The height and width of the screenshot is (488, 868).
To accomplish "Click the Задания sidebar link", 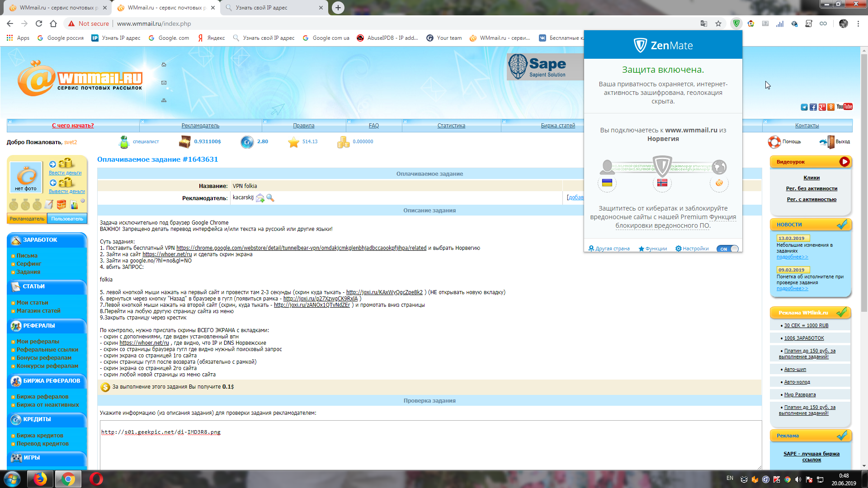I will [28, 272].
